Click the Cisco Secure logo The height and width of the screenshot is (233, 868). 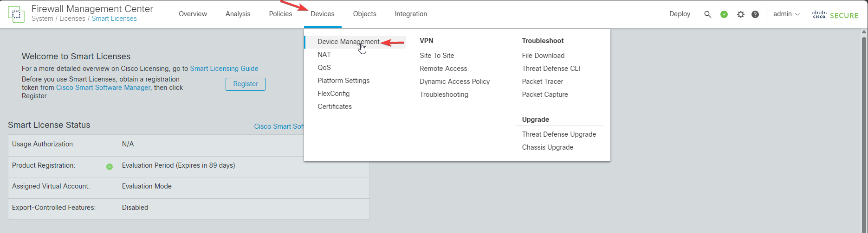pyautogui.click(x=835, y=15)
